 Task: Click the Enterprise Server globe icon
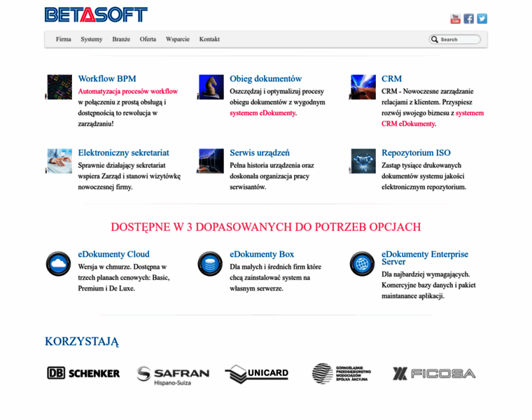[362, 264]
